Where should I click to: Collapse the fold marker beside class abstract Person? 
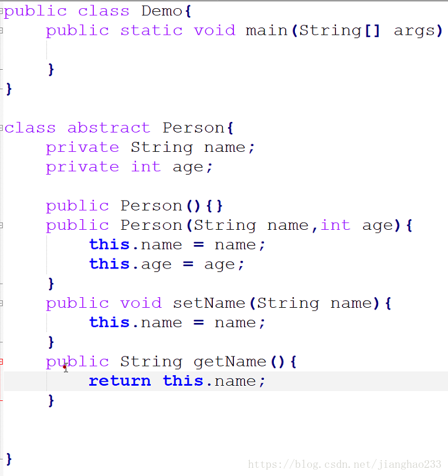[x=1, y=128]
